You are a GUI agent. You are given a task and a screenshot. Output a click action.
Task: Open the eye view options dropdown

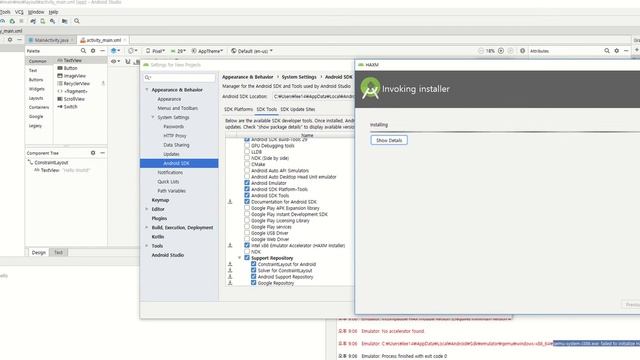click(116, 61)
